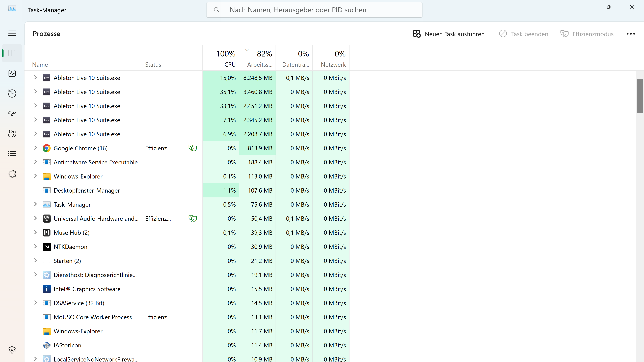Expand the Antimalware Service Executable row
This screenshot has height=362, width=644.
tap(36, 162)
